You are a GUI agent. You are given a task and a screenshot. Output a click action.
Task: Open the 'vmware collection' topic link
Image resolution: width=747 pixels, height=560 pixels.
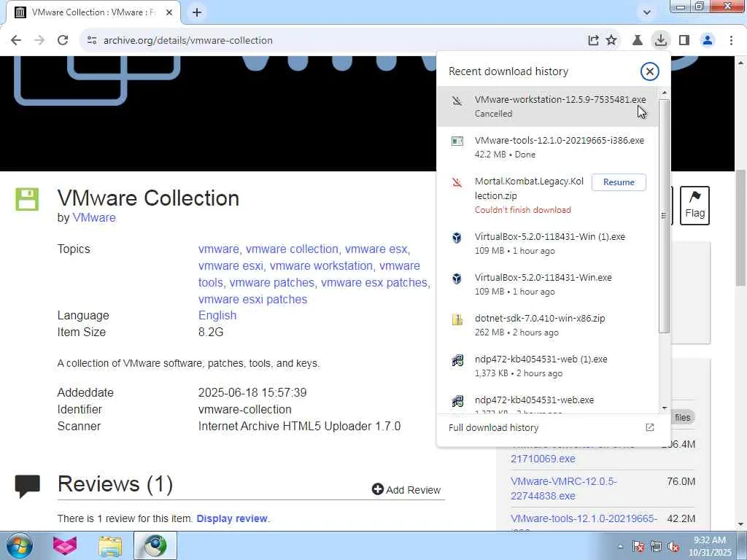coord(292,249)
